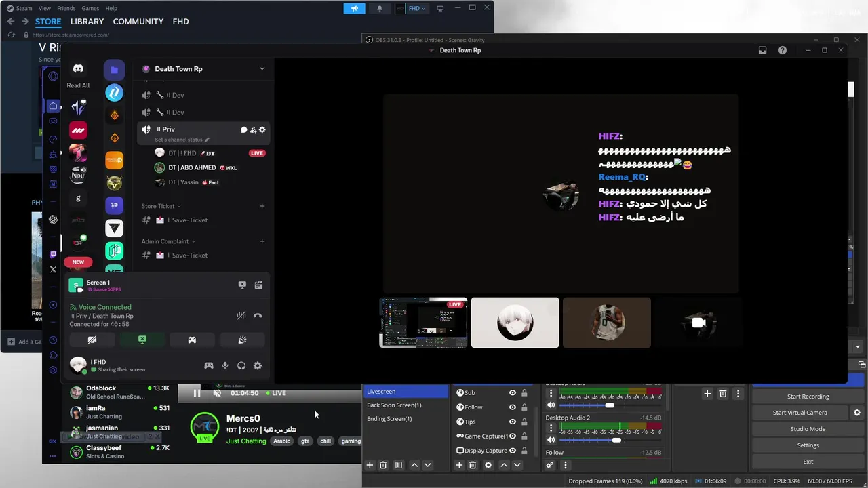The image size is (868, 488).
Task: Click Read All in Discord
Action: coord(78,85)
